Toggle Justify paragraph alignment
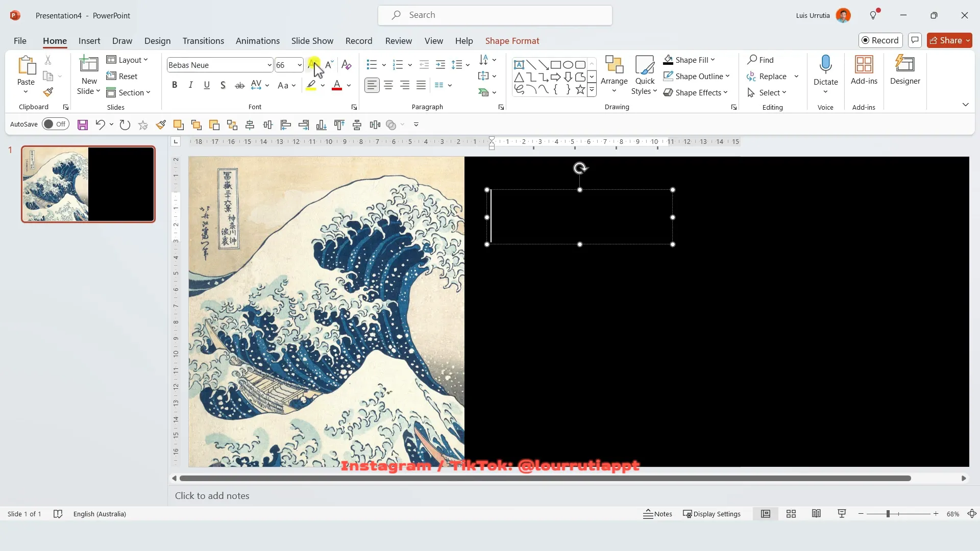Viewport: 980px width, 551px height. (x=421, y=85)
